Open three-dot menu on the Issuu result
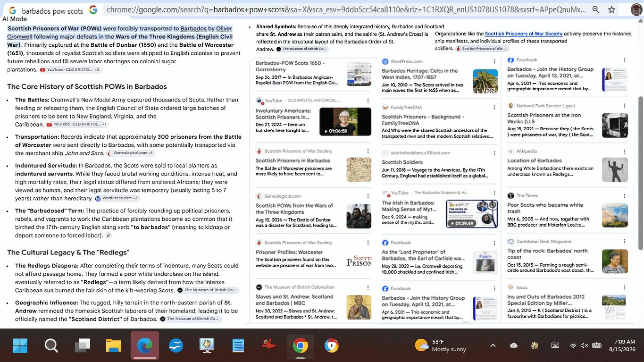The image size is (644, 362). tap(625, 287)
